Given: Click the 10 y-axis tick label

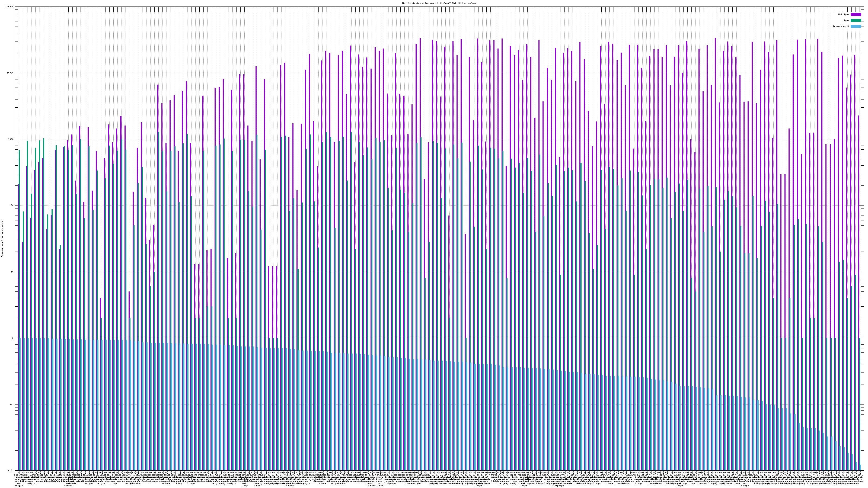Looking at the screenshot, I should (12, 272).
